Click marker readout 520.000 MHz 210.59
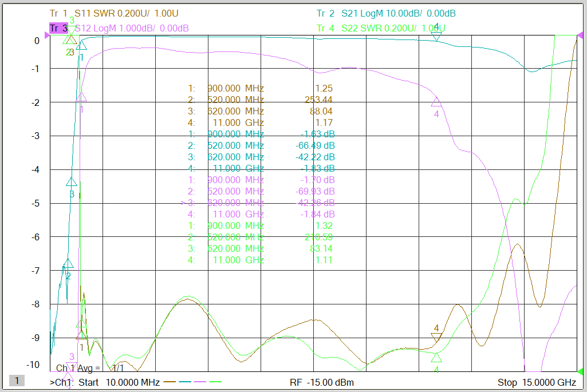This screenshot has width=587, height=392. [260, 237]
